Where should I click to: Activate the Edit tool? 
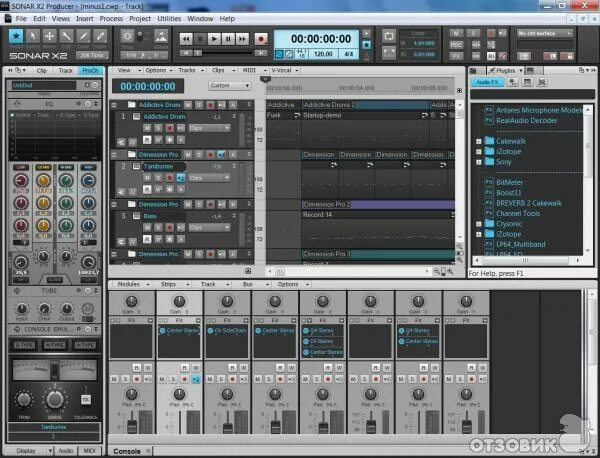click(x=67, y=36)
